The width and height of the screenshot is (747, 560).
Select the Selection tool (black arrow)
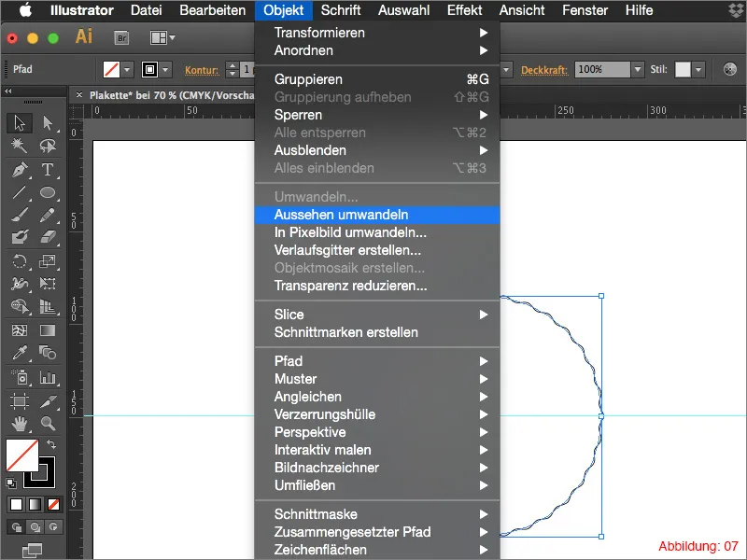coord(20,123)
